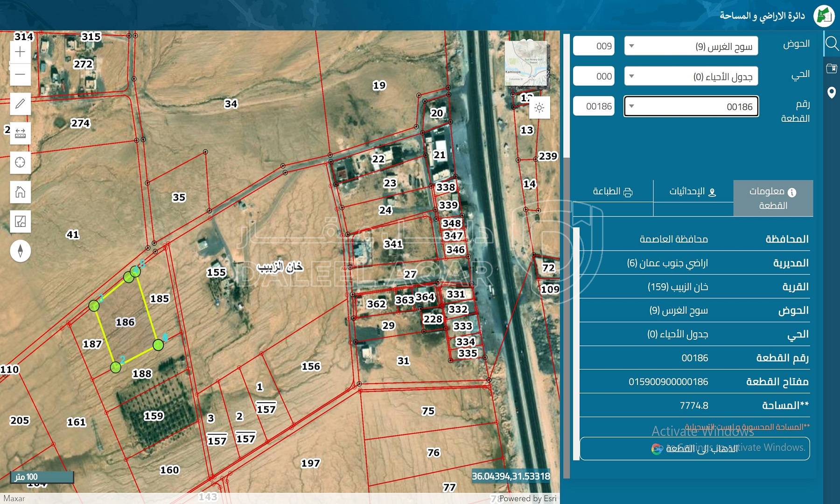Zoom out of the map
The image size is (840, 504).
20,74
